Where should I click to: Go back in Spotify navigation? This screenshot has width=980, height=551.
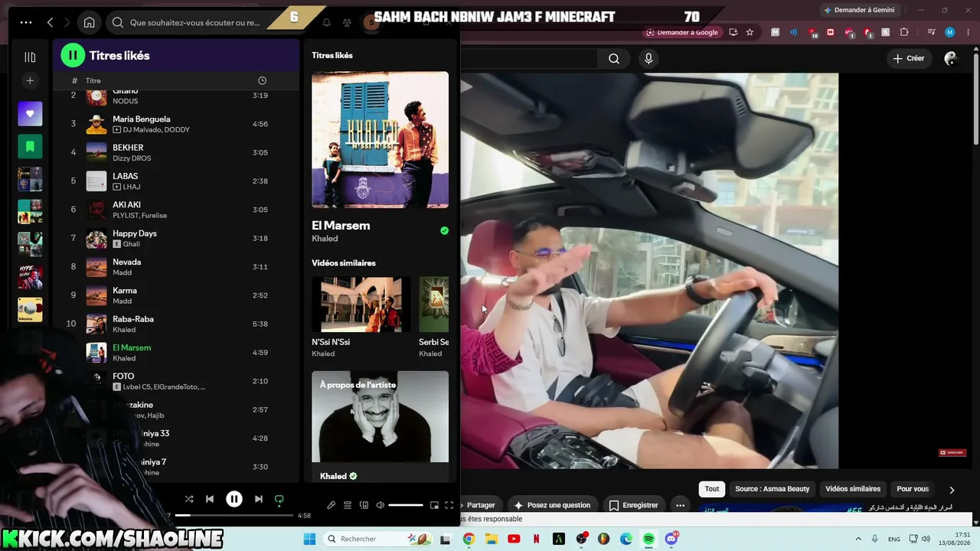click(x=51, y=23)
